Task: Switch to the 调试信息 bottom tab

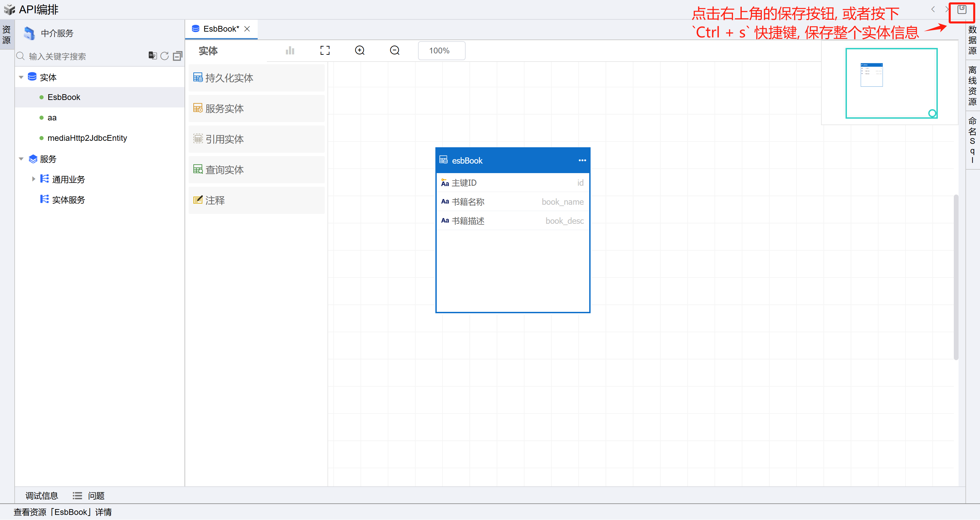Action: [x=42, y=496]
